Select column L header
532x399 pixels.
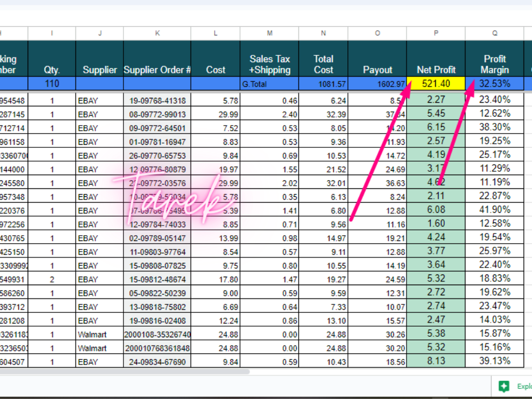(x=215, y=33)
